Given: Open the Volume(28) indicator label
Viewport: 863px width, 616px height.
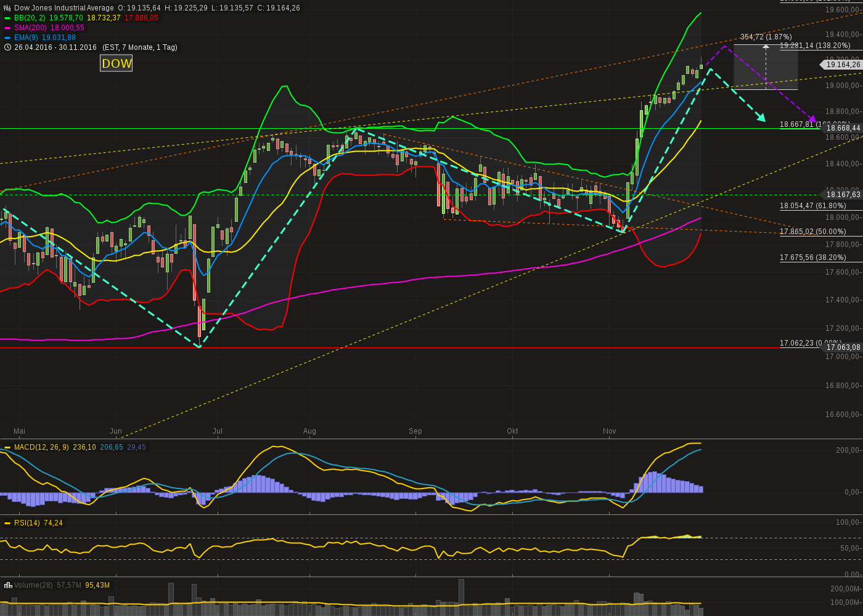Looking at the screenshot, I should point(34,585).
